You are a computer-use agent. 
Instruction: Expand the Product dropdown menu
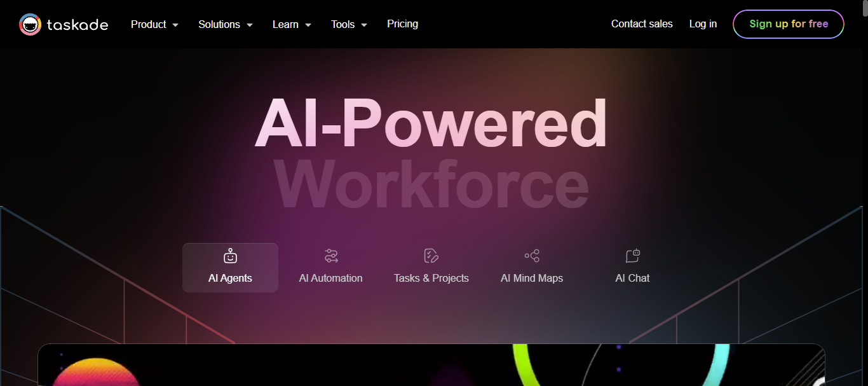tap(154, 24)
